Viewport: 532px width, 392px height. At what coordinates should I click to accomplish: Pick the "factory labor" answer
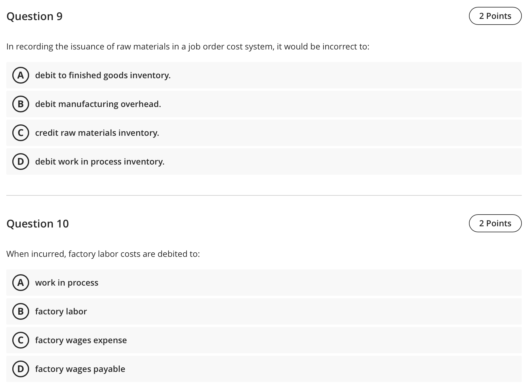61,311
